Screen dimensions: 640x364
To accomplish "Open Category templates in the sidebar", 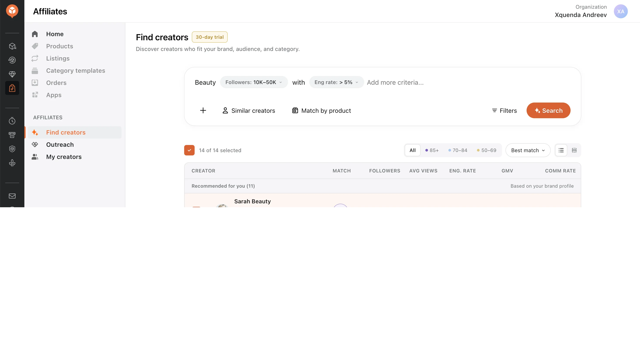I will point(76,71).
